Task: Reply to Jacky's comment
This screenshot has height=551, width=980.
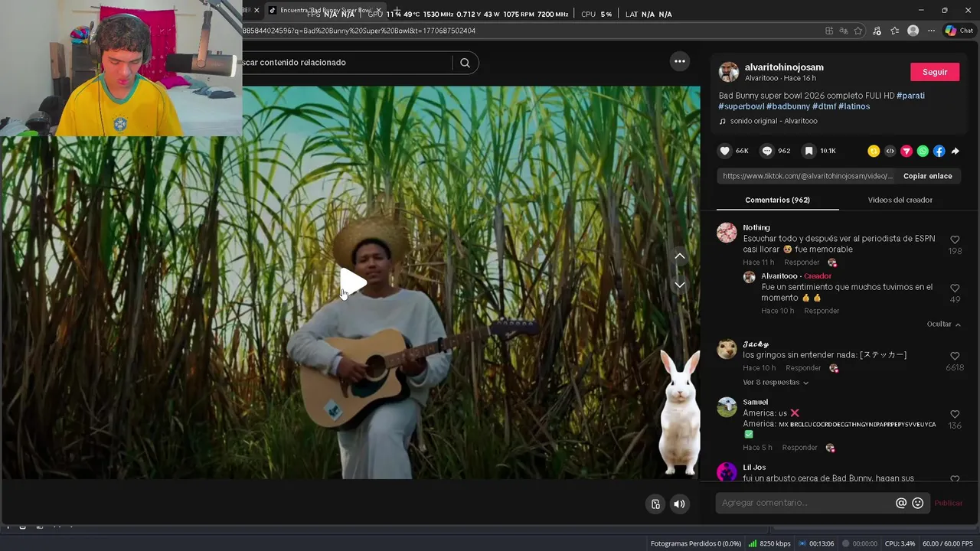Action: (x=803, y=368)
